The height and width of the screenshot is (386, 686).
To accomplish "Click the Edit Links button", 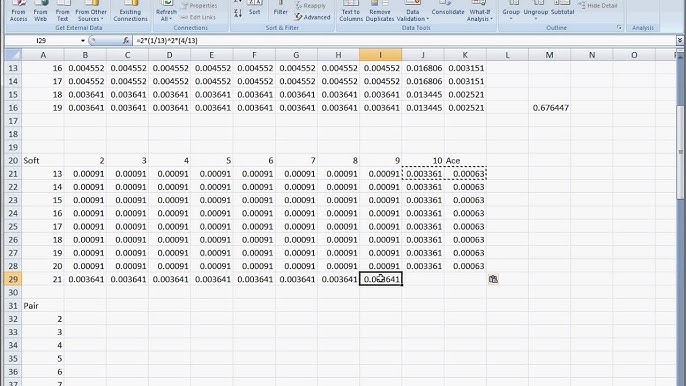I will pos(198,17).
